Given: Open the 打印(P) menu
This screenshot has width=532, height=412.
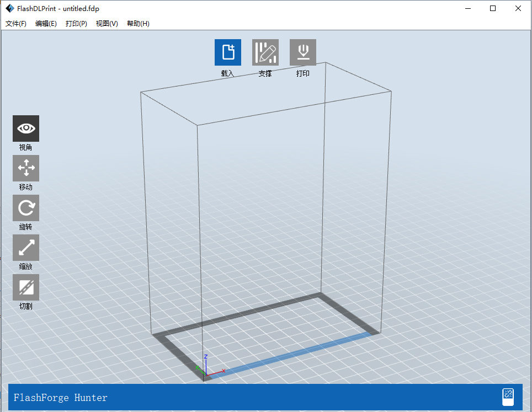Looking at the screenshot, I should [76, 23].
